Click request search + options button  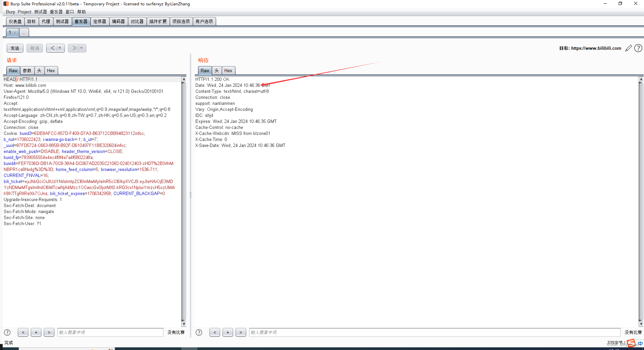pos(36,332)
